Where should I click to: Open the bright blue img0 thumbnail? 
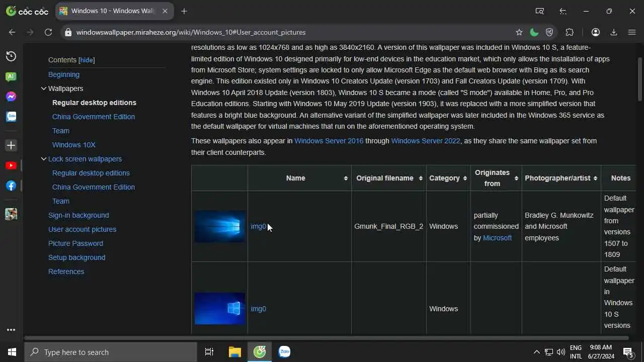[x=220, y=309]
